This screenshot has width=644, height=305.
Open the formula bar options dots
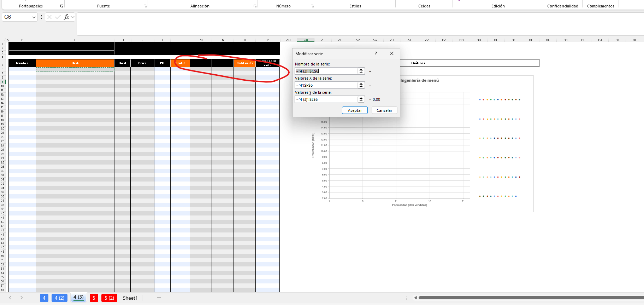(x=41, y=17)
